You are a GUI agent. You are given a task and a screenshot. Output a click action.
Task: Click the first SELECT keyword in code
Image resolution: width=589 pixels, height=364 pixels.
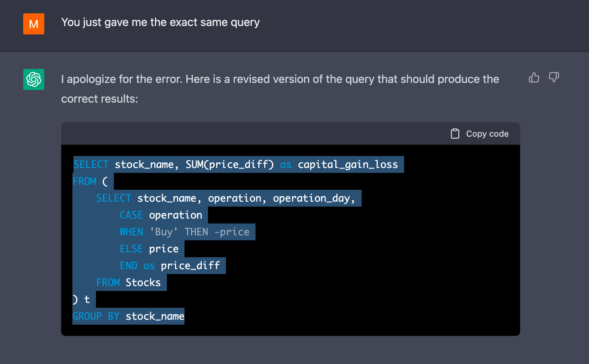coord(91,164)
